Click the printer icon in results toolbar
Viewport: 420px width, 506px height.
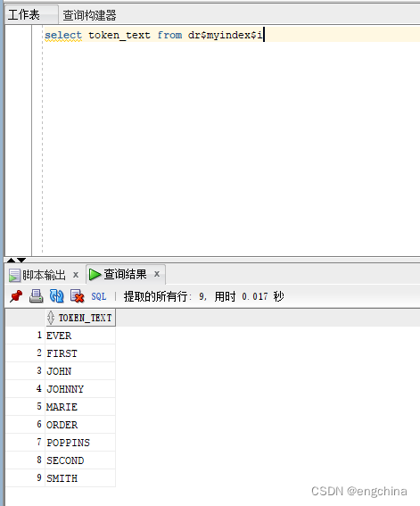36,296
